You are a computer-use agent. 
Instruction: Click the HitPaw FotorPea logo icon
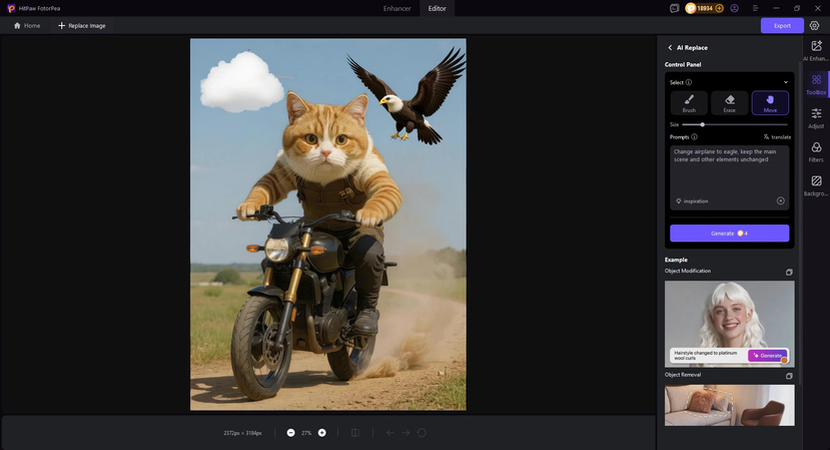click(11, 8)
